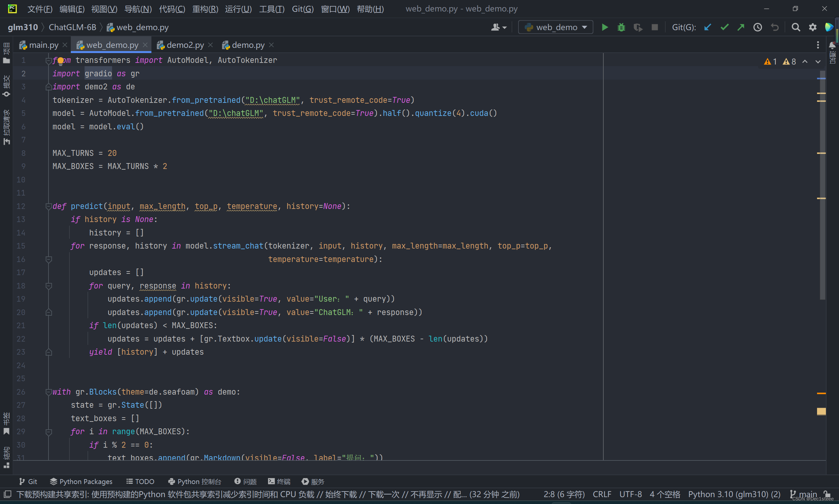The image size is (839, 504).
Task: Open the user account dropdown
Action: tap(498, 27)
